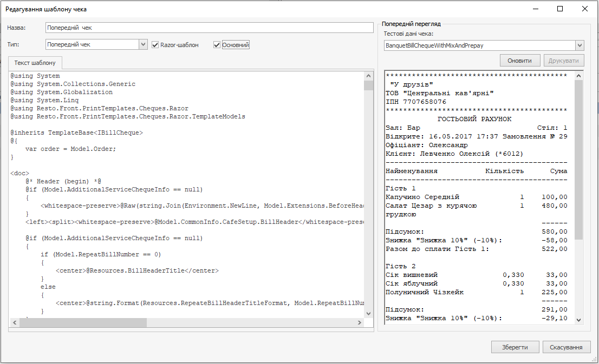
Task: Click the horizontal scrollbar's right arrow
Action: (x=359, y=322)
